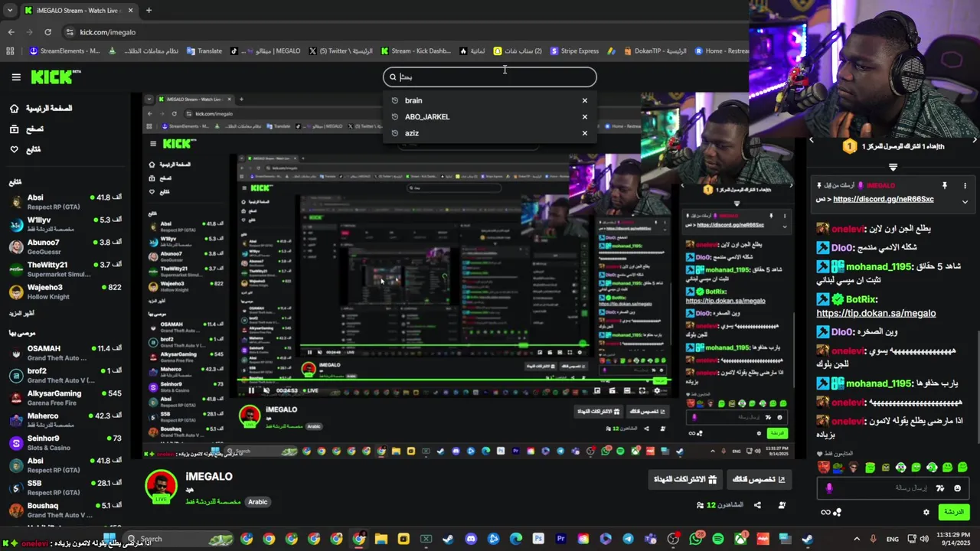
Task: Click the chat scrollbar
Action: [x=977, y=386]
